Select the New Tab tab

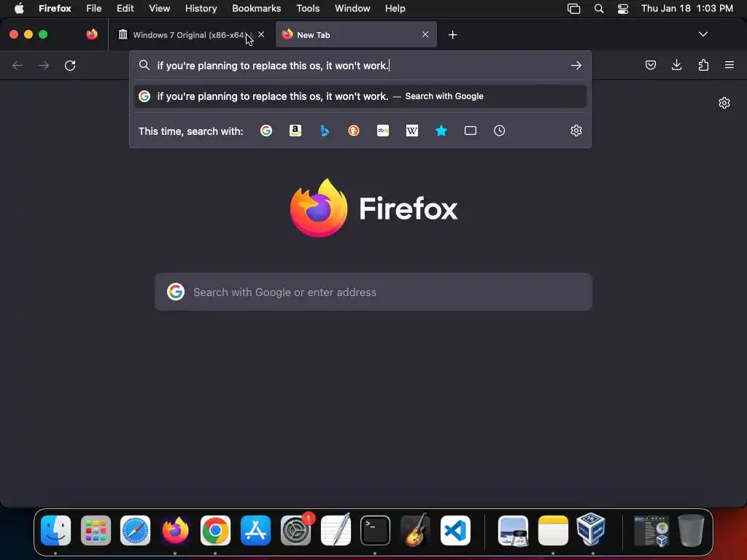coord(356,35)
